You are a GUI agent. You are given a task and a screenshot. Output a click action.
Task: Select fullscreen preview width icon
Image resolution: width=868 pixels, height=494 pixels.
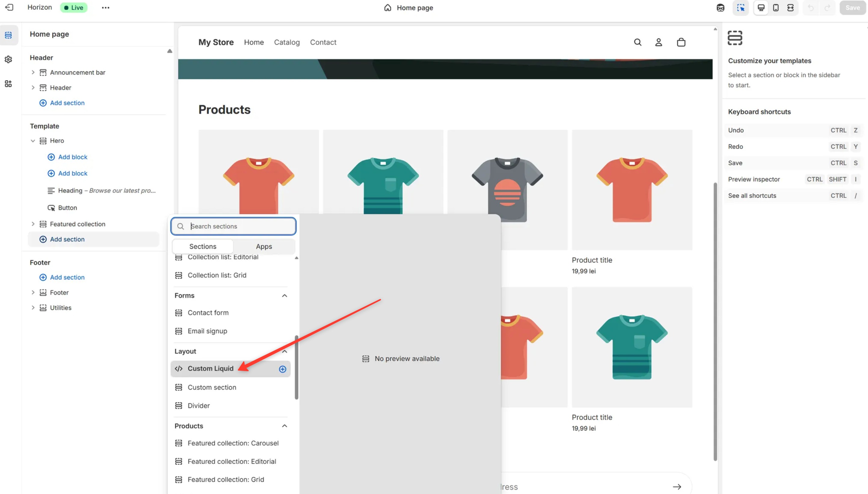coord(790,8)
